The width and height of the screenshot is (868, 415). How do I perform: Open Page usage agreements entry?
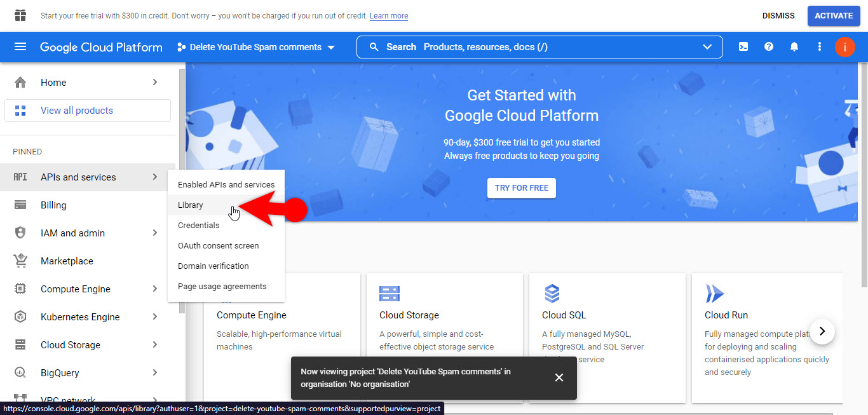point(226,287)
